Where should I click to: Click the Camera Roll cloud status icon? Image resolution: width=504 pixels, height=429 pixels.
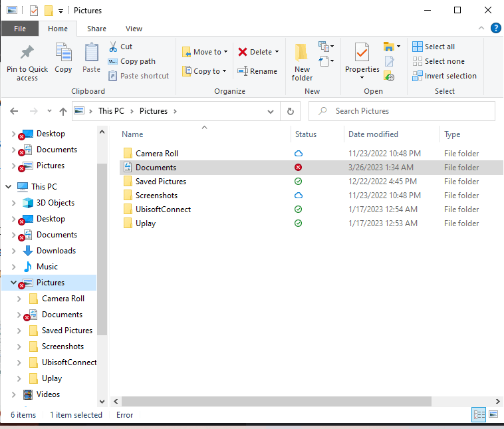(x=299, y=154)
